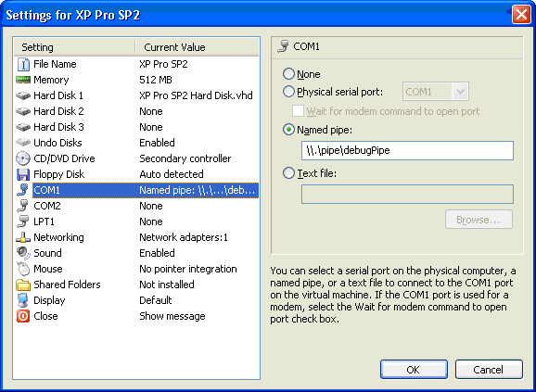The image size is (536, 392).
Task: Click the Named pipe path input field
Action: 407,150
